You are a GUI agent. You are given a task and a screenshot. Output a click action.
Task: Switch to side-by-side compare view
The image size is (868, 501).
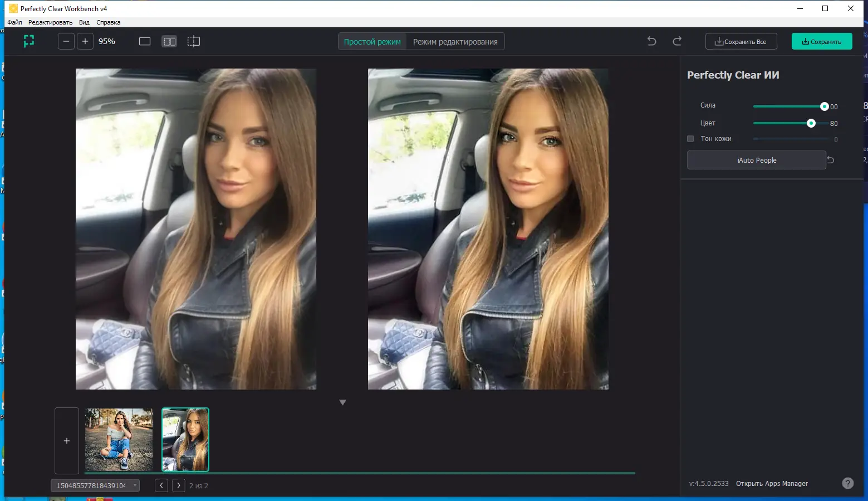click(x=169, y=41)
